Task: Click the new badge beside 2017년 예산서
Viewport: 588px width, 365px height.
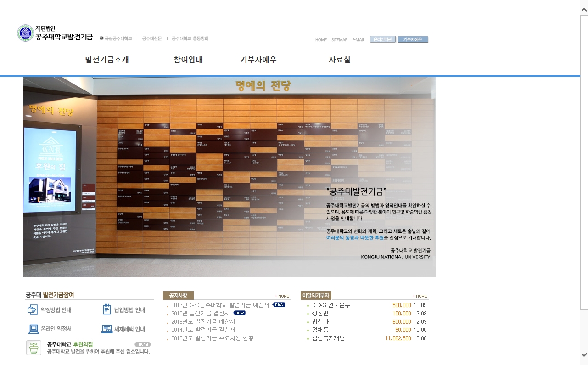Action: tap(279, 304)
